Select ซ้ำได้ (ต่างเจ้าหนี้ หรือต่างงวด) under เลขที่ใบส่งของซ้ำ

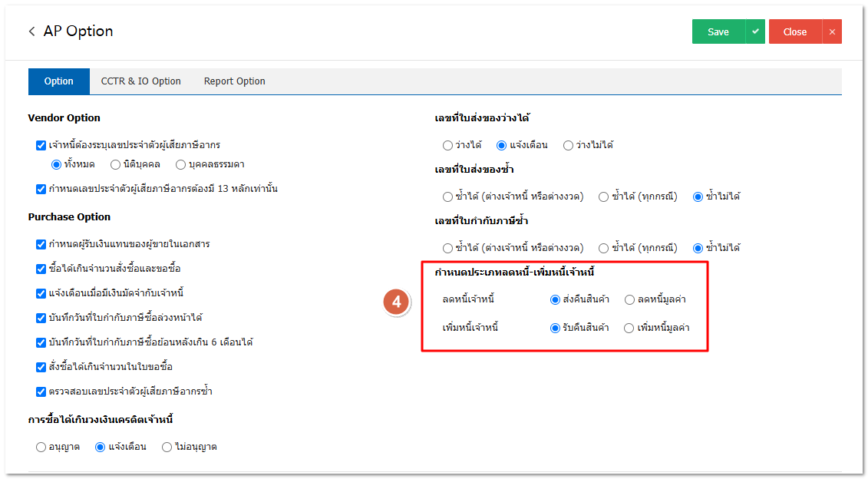447,197
